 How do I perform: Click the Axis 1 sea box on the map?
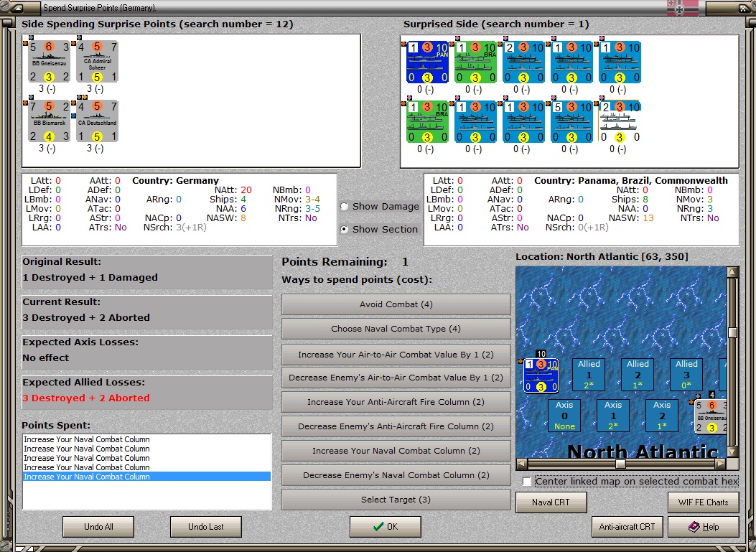coord(613,416)
